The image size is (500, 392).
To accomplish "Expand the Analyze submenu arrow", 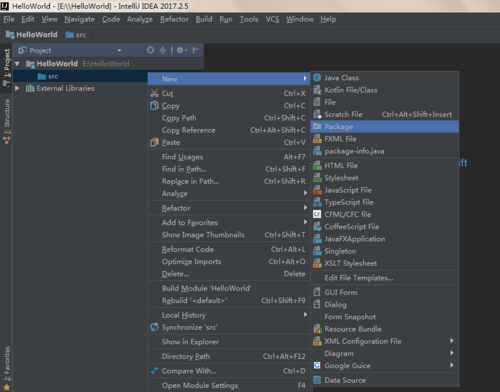I will pos(305,193).
